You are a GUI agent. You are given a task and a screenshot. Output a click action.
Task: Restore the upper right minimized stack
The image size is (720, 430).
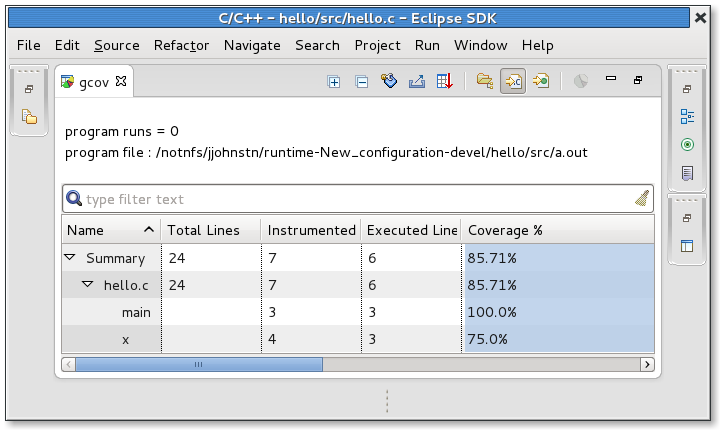coord(687,89)
